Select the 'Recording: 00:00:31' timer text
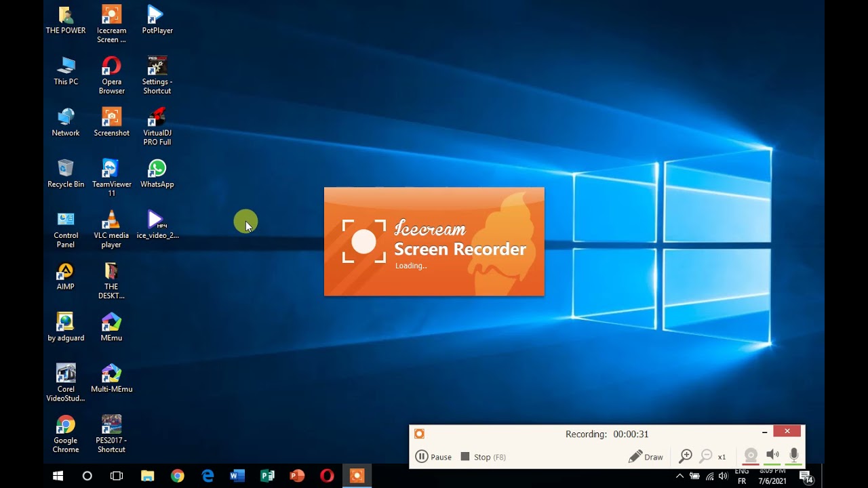 pyautogui.click(x=607, y=434)
